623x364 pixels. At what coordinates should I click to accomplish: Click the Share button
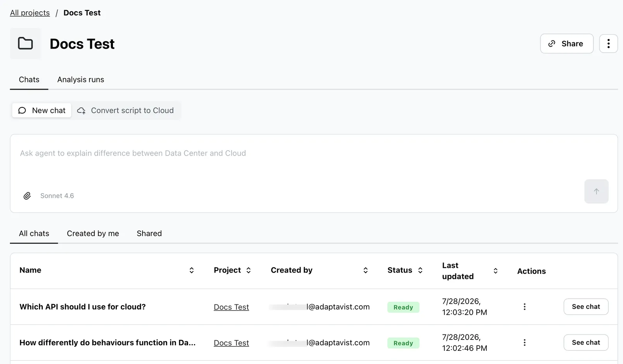567,44
